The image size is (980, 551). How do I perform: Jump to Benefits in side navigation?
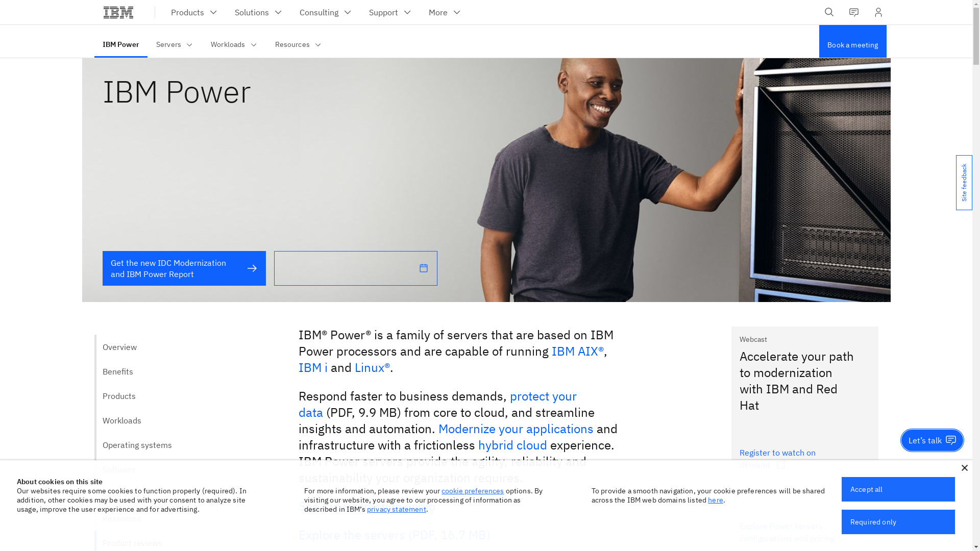(118, 371)
